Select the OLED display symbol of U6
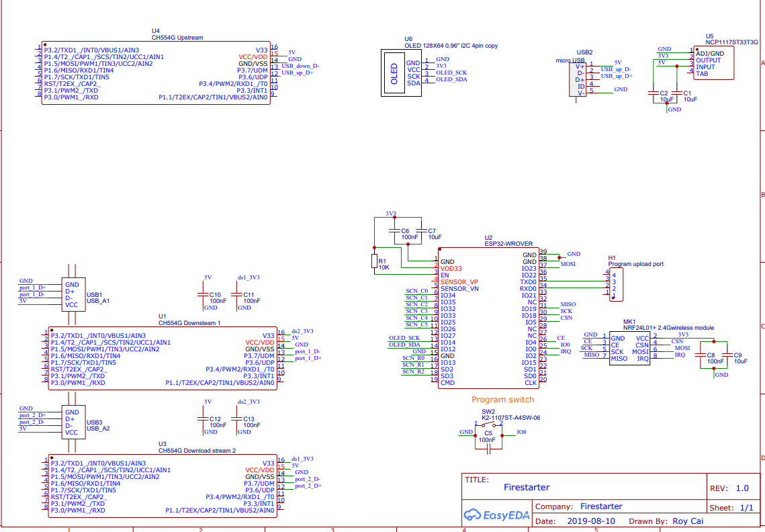The image size is (765, 532). tap(401, 73)
